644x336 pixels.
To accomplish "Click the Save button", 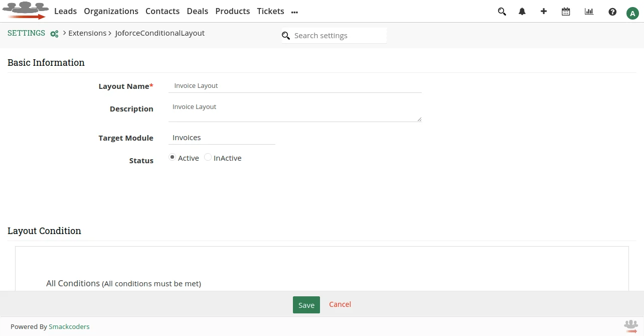I will [x=306, y=304].
